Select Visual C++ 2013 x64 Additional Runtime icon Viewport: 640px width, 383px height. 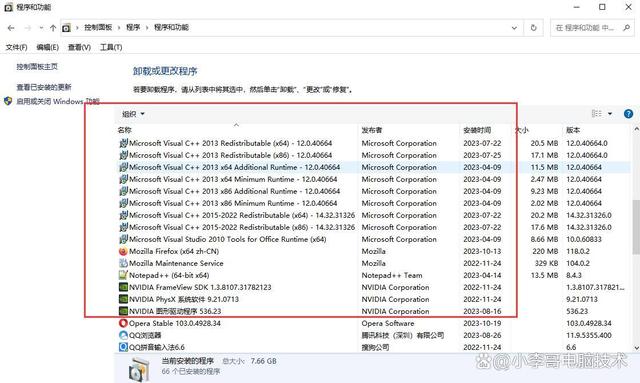pyautogui.click(x=123, y=167)
